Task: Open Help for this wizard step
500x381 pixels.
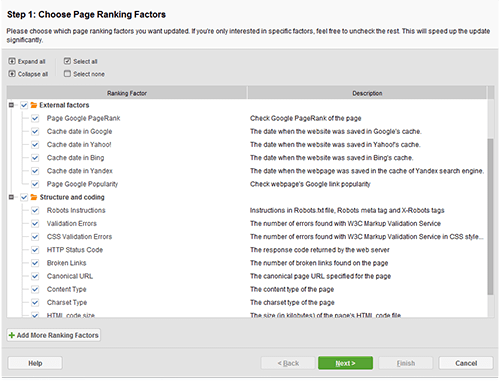Action: point(35,363)
